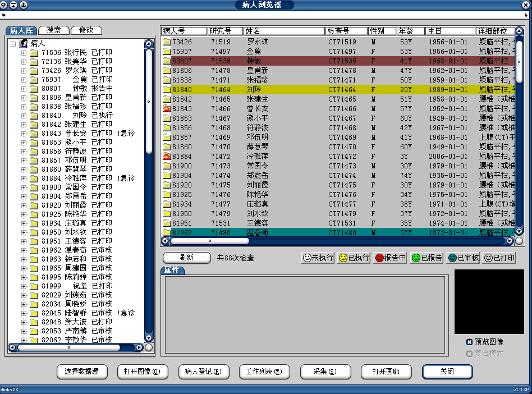Expand tree node 81843 曾长安
Screen dimensions: 532x394
[x=24, y=134]
